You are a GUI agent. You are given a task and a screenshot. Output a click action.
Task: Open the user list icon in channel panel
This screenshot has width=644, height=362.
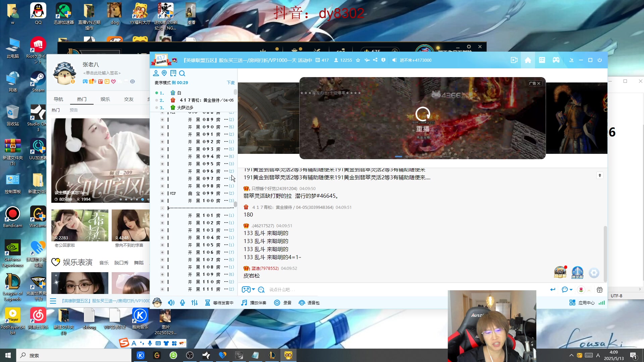point(156,73)
